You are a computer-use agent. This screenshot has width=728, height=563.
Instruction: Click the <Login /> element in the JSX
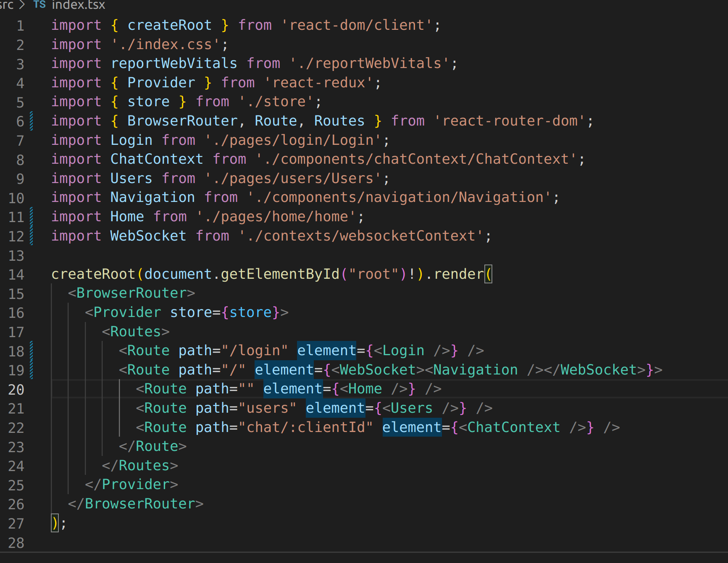coord(412,351)
